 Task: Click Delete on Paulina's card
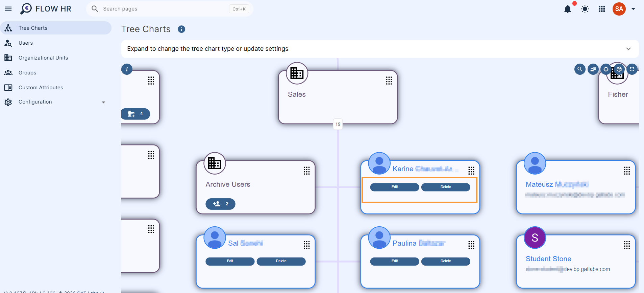click(x=446, y=261)
